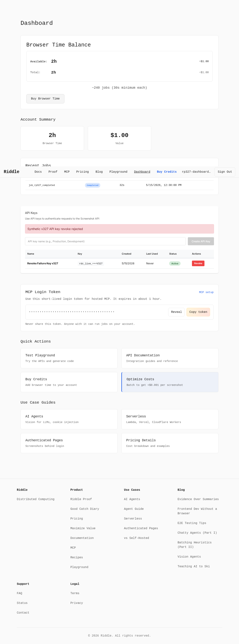Click the Completed status badge
The height and width of the screenshot is (644, 239).
pos(92,185)
